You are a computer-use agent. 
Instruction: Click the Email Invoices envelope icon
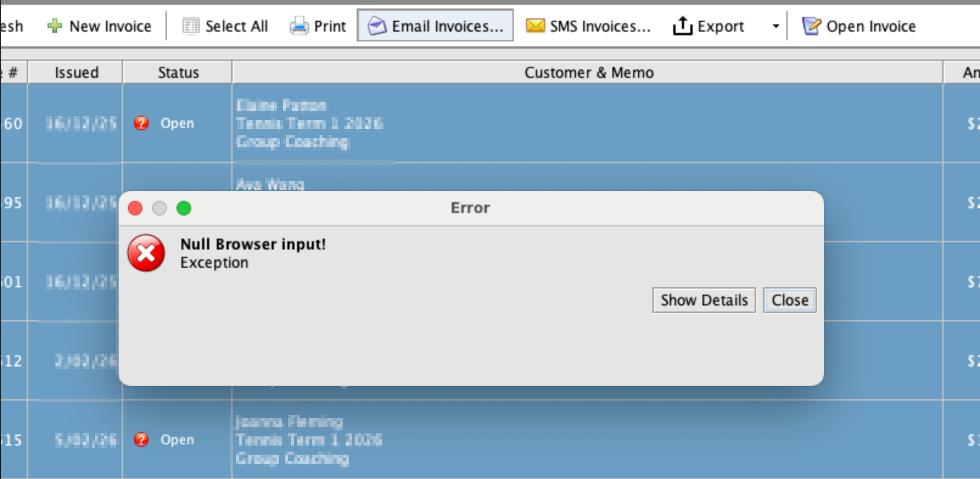click(377, 26)
